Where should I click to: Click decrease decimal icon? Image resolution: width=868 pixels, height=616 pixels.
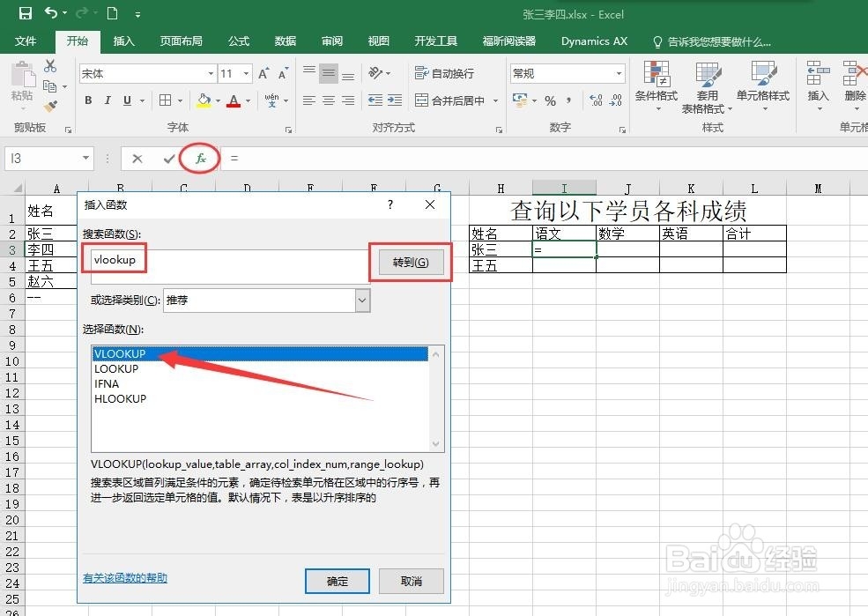pos(616,100)
